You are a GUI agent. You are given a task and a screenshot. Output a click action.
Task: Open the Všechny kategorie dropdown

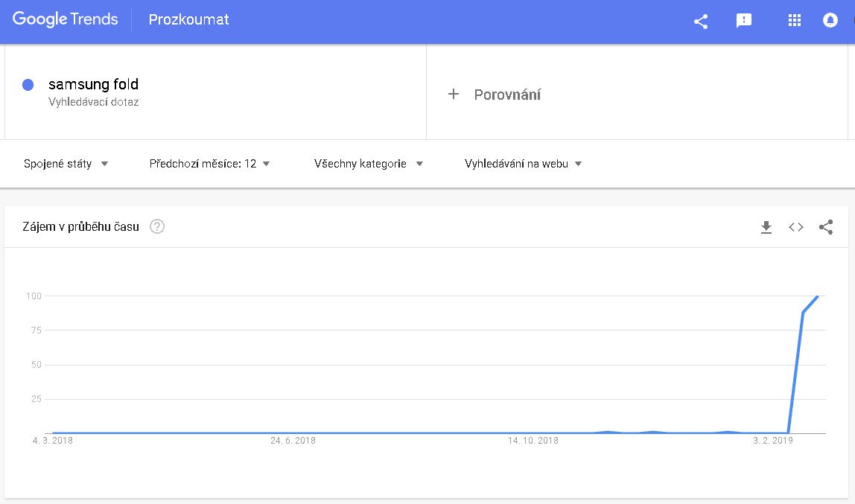pyautogui.click(x=368, y=164)
